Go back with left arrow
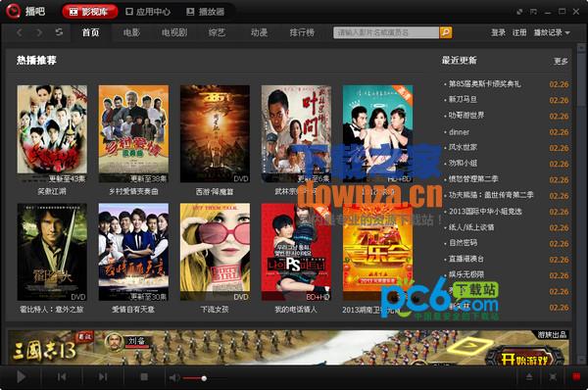 point(20,32)
